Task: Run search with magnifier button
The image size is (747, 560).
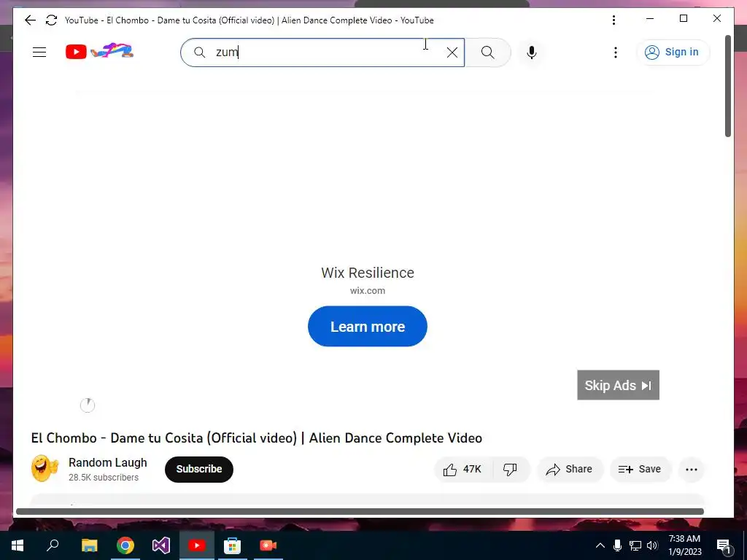Action: 487,52
